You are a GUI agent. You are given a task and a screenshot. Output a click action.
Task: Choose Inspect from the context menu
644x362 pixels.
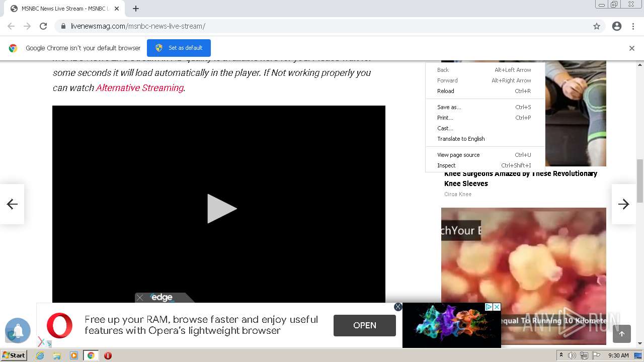(485, 165)
